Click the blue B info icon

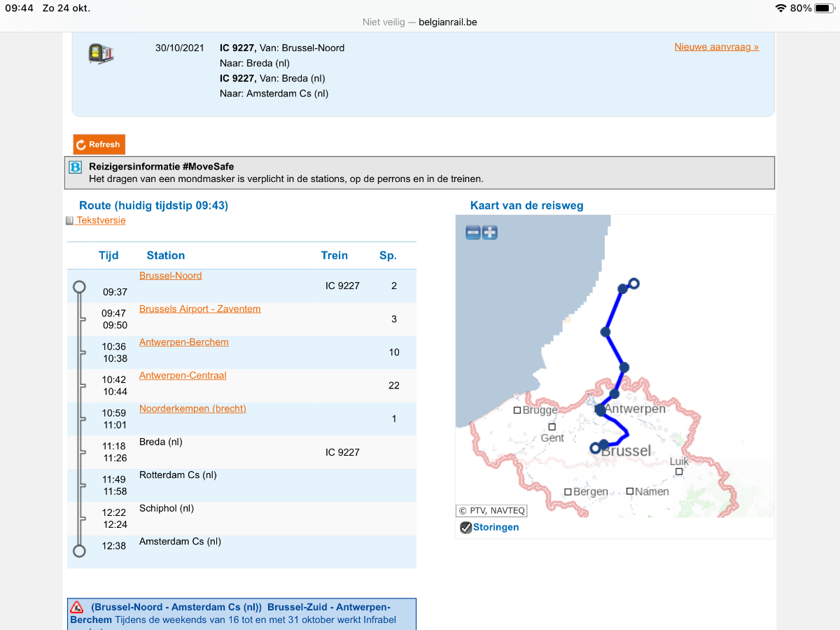[76, 167]
